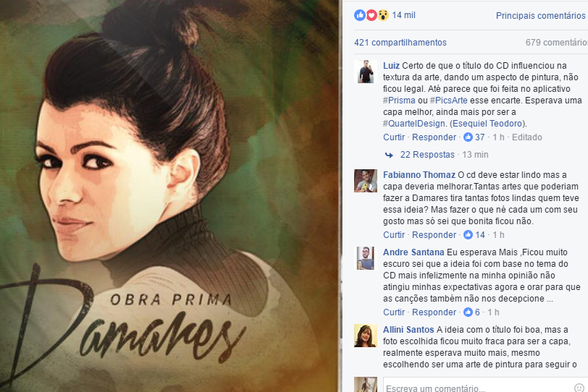Open the 421 compartilhamentos share list
Screen dimensions: 588x392
coord(400,42)
